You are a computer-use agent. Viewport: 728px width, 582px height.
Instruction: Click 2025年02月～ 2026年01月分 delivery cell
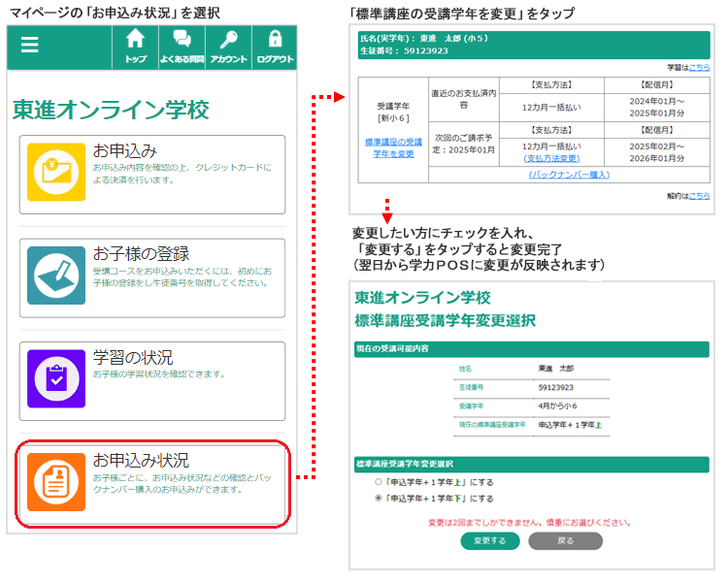pyautogui.click(x=657, y=152)
